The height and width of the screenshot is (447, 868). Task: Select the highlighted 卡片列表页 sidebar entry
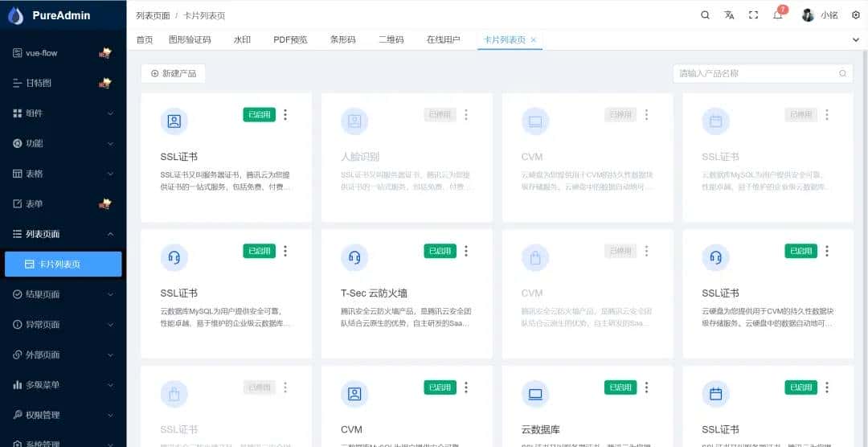coord(63,265)
